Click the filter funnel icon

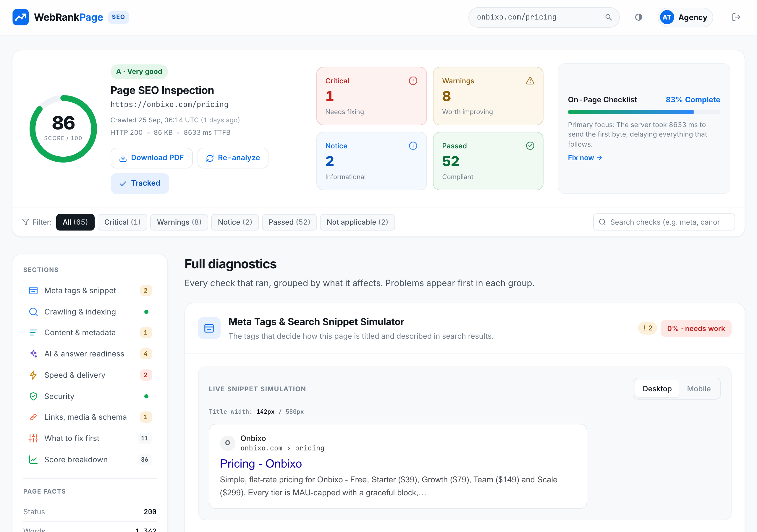pos(26,222)
